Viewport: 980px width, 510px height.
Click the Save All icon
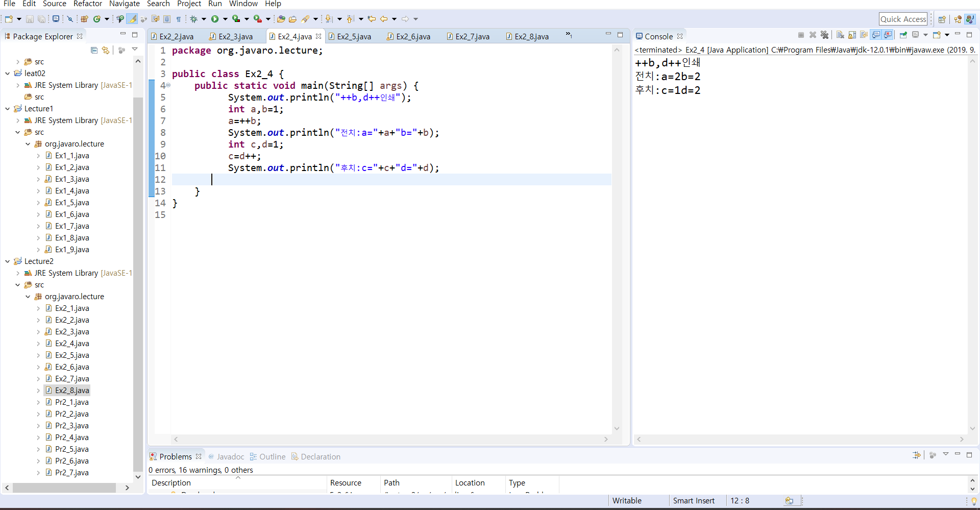coord(41,19)
